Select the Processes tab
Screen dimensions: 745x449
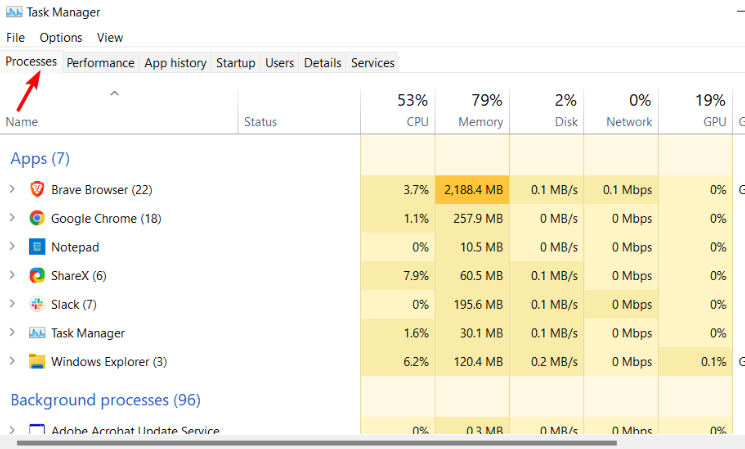tap(31, 62)
